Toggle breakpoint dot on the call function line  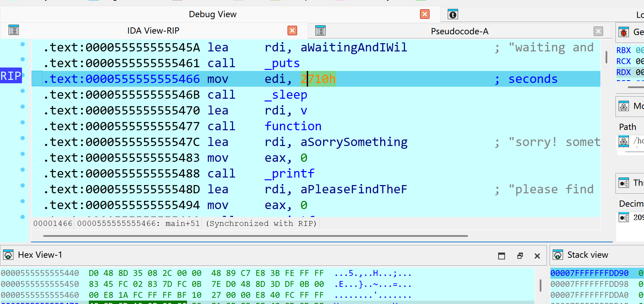[23, 122]
